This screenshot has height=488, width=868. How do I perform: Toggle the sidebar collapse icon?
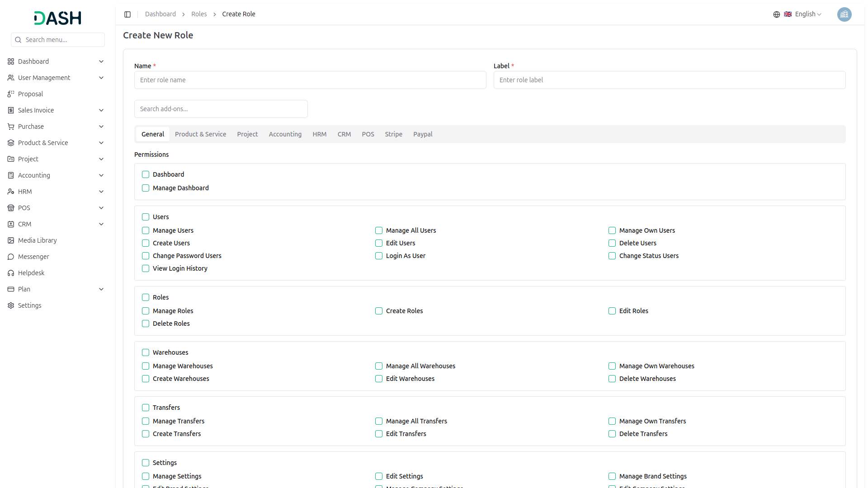[127, 14]
